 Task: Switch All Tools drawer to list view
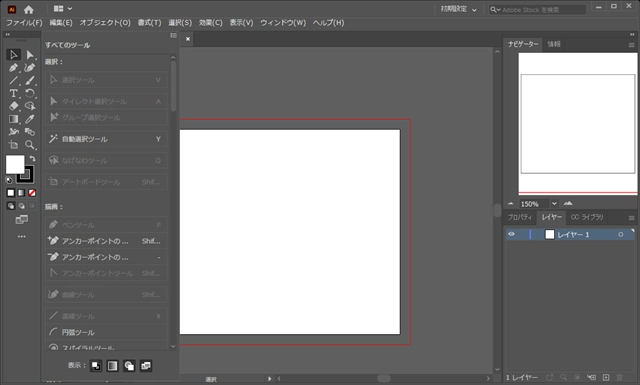tap(173, 36)
